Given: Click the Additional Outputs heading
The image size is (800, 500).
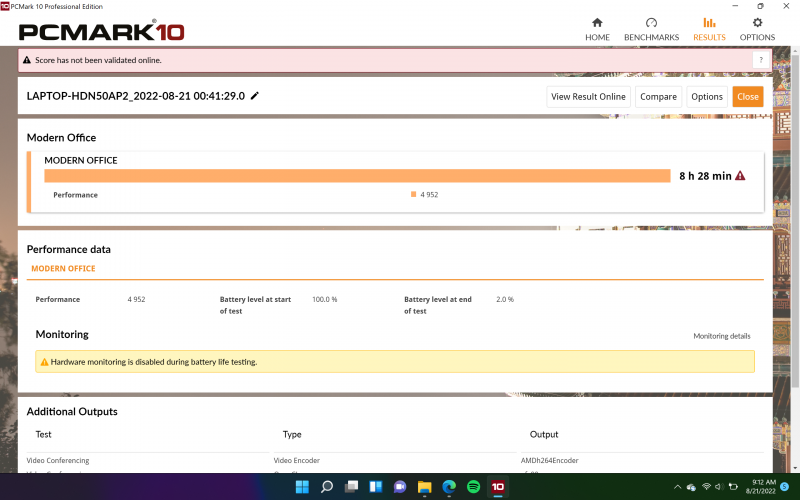Looking at the screenshot, I should point(72,411).
